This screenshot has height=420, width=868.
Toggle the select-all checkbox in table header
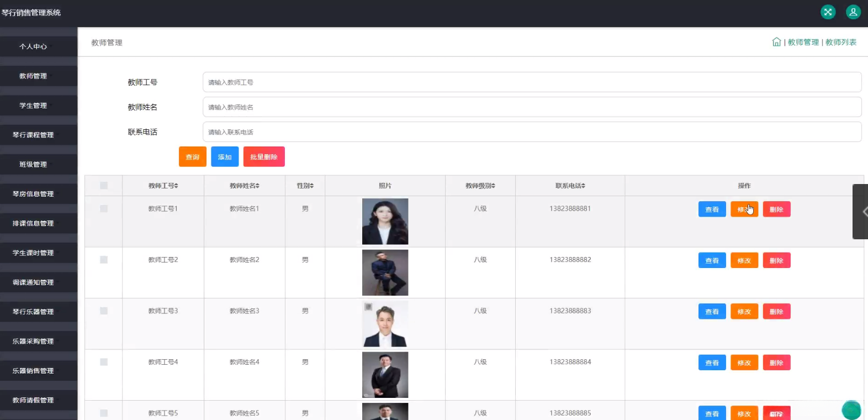[x=104, y=186]
